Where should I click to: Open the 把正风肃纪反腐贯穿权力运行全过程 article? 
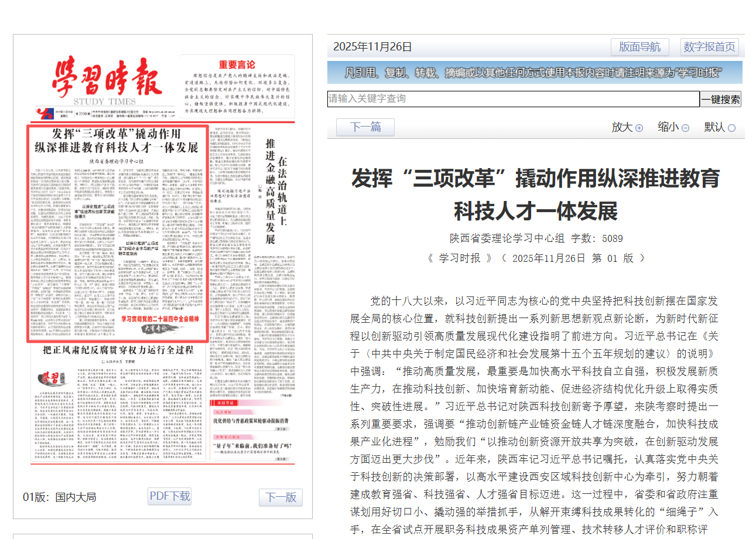(118, 350)
